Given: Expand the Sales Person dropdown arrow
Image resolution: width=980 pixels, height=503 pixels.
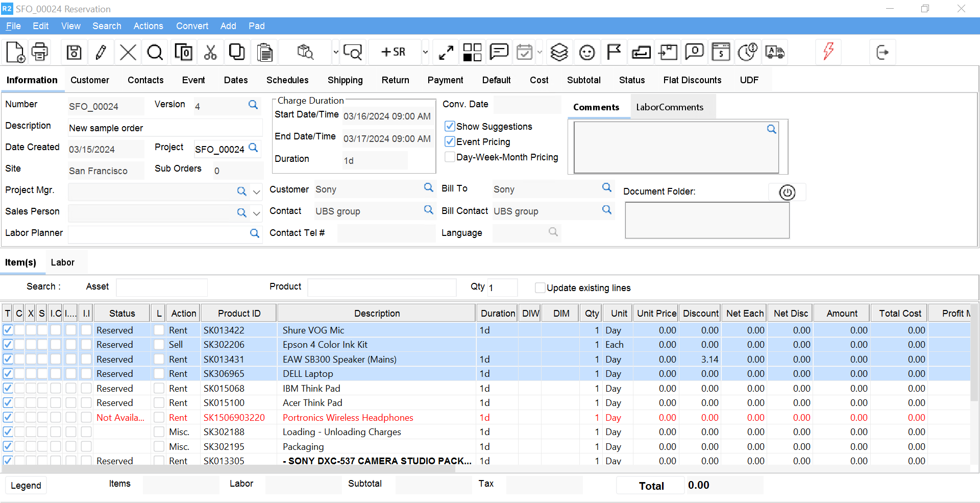Looking at the screenshot, I should click(257, 213).
